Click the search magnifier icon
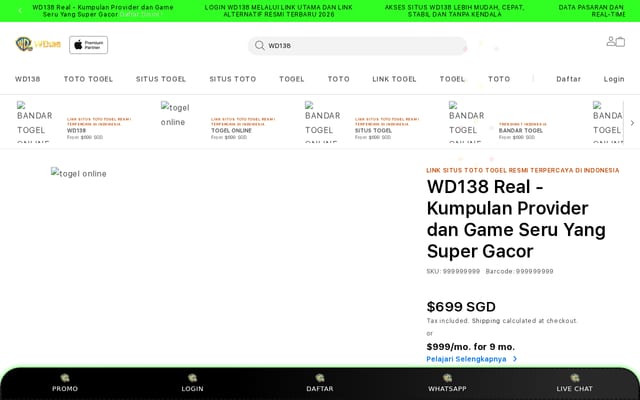Image resolution: width=640 pixels, height=400 pixels. tap(260, 45)
